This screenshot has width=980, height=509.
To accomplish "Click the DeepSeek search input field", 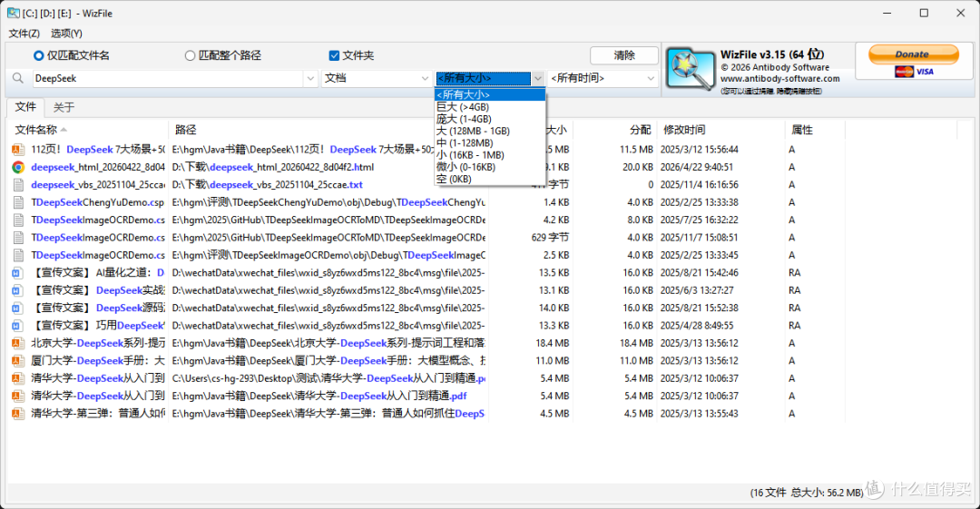I will tap(168, 78).
